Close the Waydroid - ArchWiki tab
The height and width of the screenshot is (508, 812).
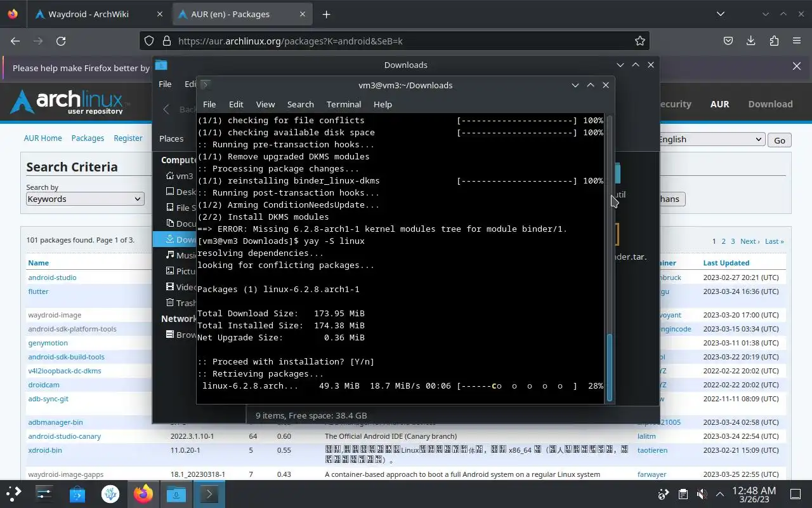pyautogui.click(x=160, y=14)
